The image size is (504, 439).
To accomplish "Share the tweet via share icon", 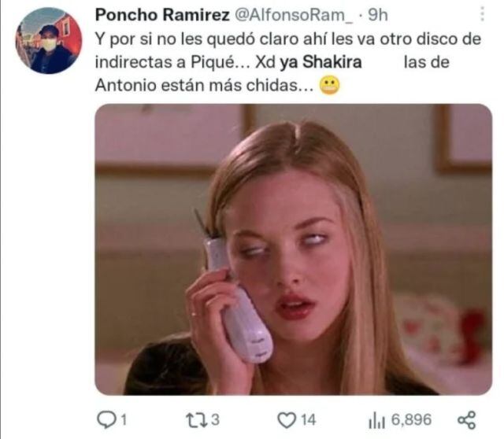I will 466,420.
